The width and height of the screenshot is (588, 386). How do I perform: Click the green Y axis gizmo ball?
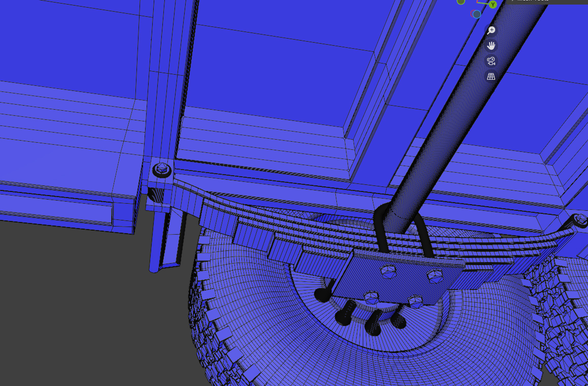[x=493, y=5]
